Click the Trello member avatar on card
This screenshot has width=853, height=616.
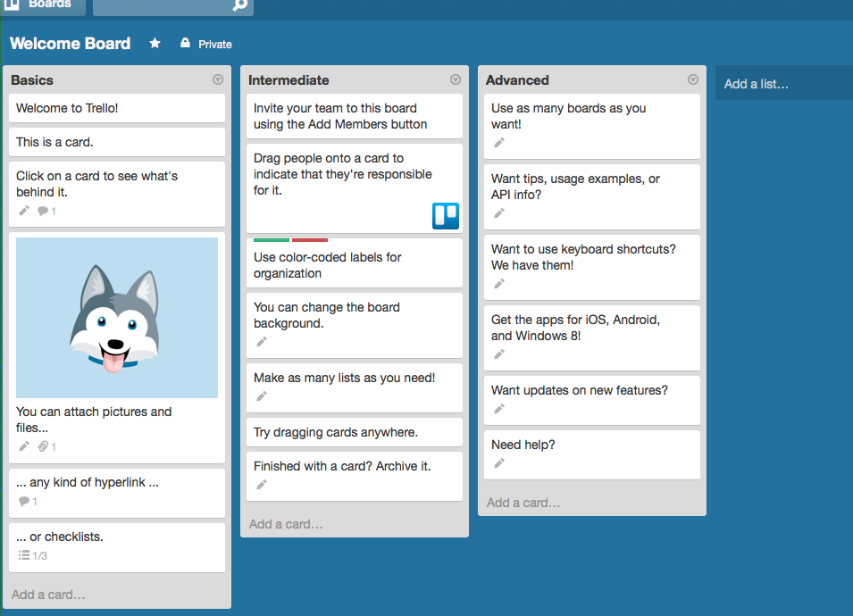(x=446, y=216)
